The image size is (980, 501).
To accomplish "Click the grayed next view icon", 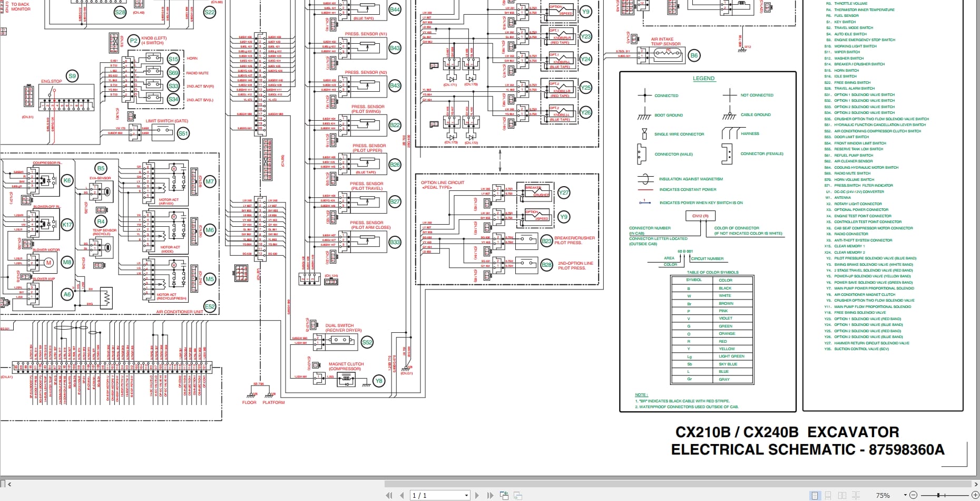I will tap(518, 495).
